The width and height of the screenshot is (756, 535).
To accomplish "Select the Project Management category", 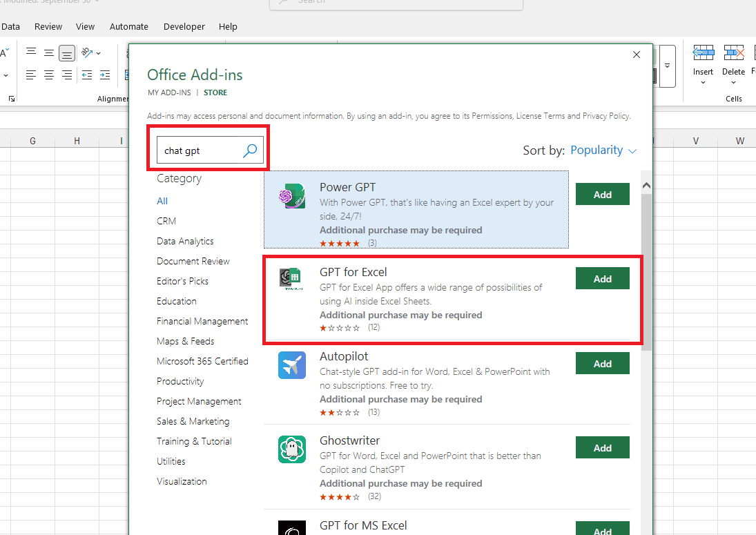I will pyautogui.click(x=199, y=401).
